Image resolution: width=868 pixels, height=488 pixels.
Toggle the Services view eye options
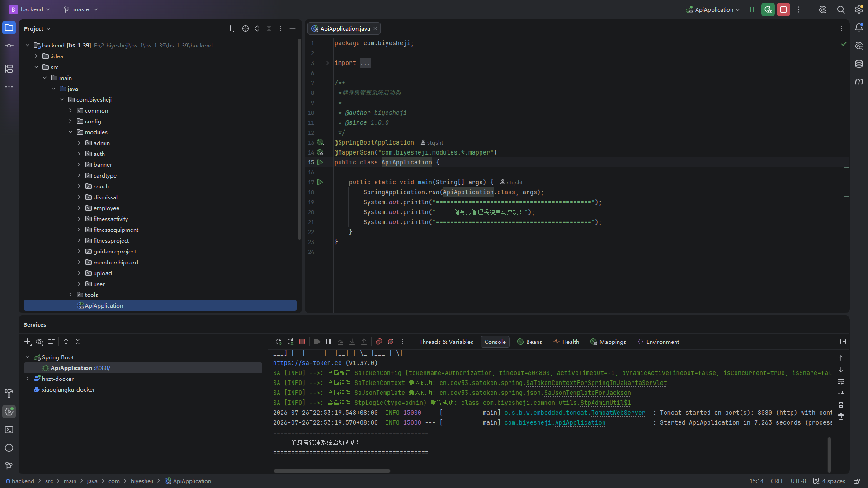coord(39,342)
